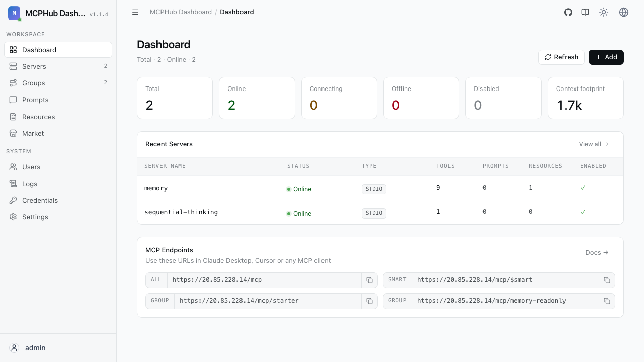Click the Offline stat card
Screen dimensions: 644x362
point(421,98)
